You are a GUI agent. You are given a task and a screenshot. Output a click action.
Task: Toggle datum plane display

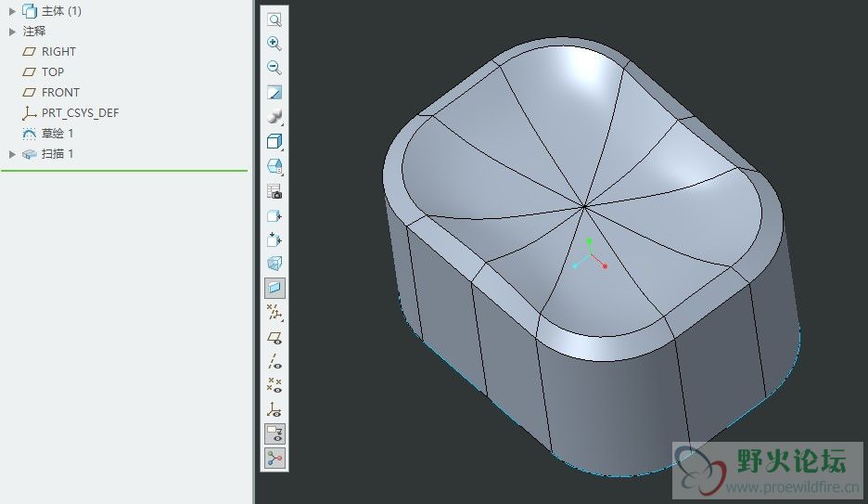click(274, 337)
